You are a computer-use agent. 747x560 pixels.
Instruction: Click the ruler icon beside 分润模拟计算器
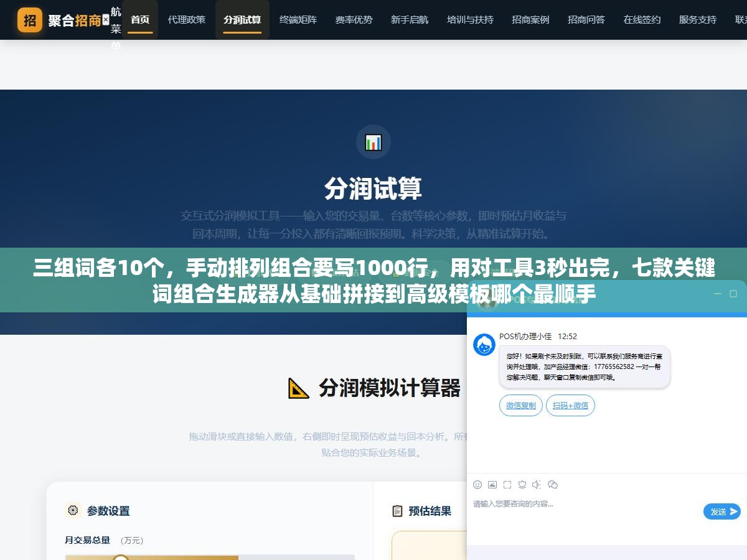299,388
